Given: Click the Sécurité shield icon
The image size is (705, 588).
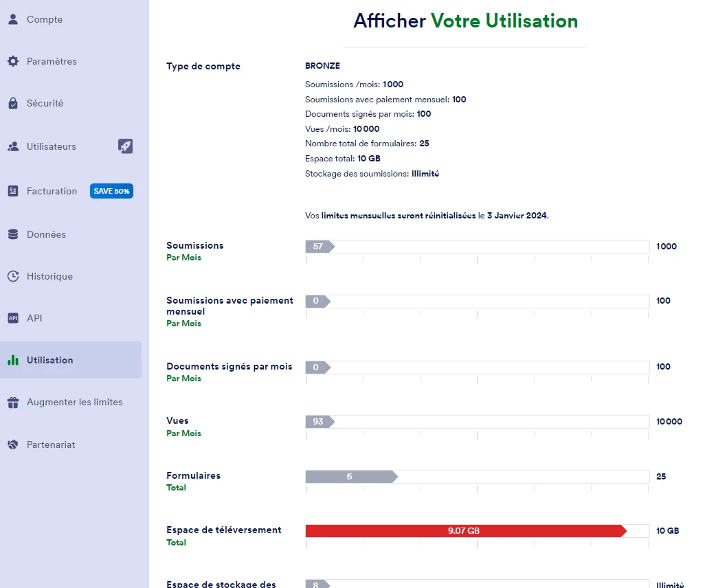Looking at the screenshot, I should click(14, 103).
